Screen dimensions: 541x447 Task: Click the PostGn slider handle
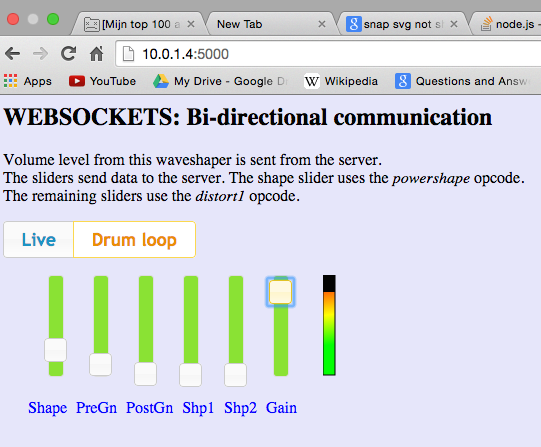(145, 374)
